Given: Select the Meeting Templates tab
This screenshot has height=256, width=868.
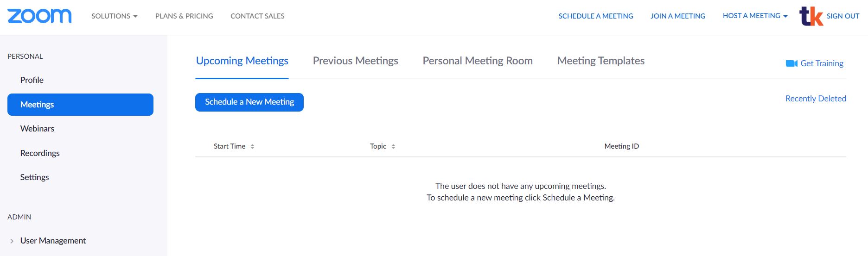Looking at the screenshot, I should pyautogui.click(x=600, y=61).
